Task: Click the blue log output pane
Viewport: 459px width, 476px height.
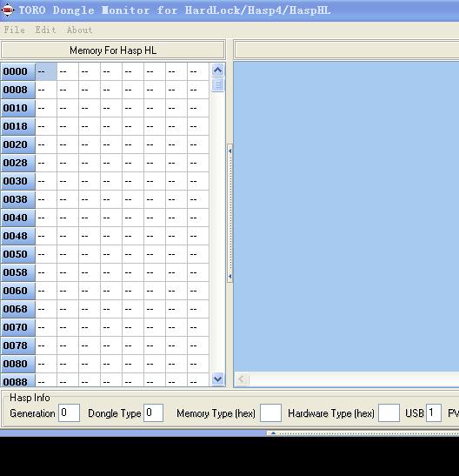Action: pos(346,217)
